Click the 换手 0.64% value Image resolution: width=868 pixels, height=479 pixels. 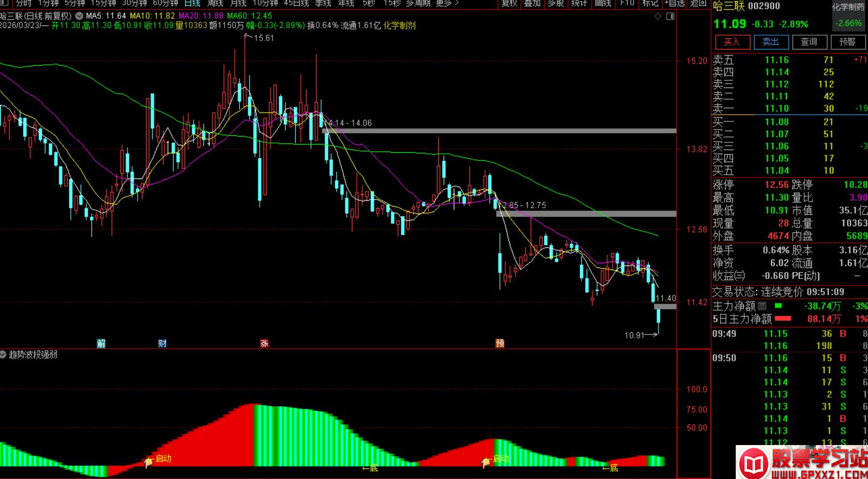776,250
